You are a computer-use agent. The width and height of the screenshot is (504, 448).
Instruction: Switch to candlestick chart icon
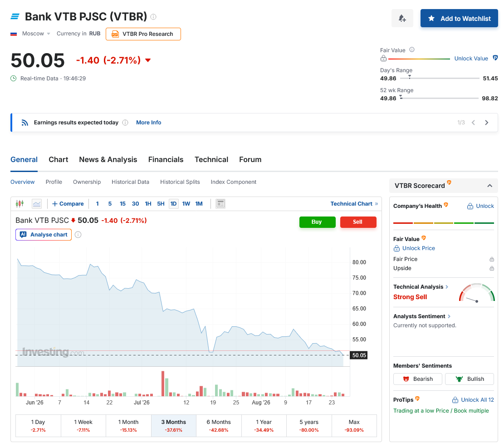point(20,204)
